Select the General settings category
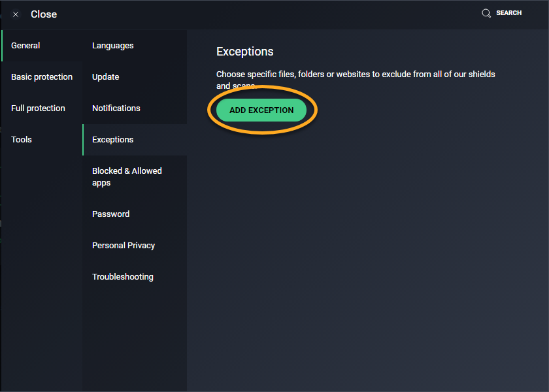This screenshot has width=549, height=392. 25,46
